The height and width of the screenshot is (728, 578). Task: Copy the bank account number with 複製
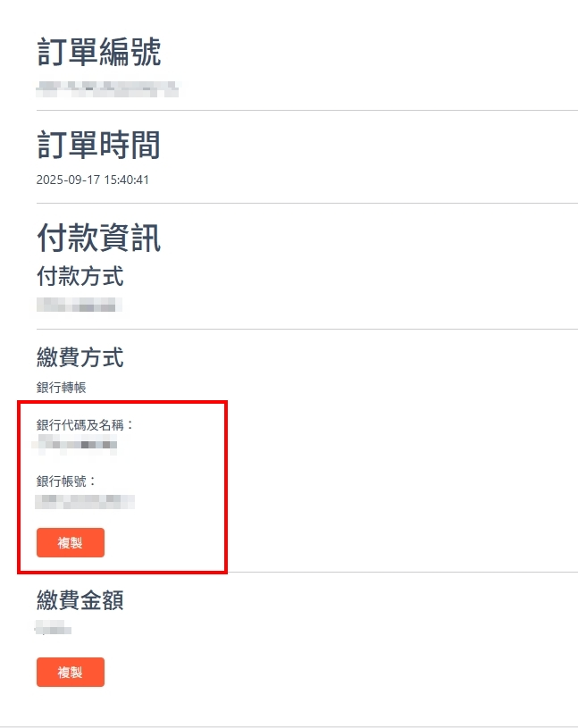pos(70,543)
